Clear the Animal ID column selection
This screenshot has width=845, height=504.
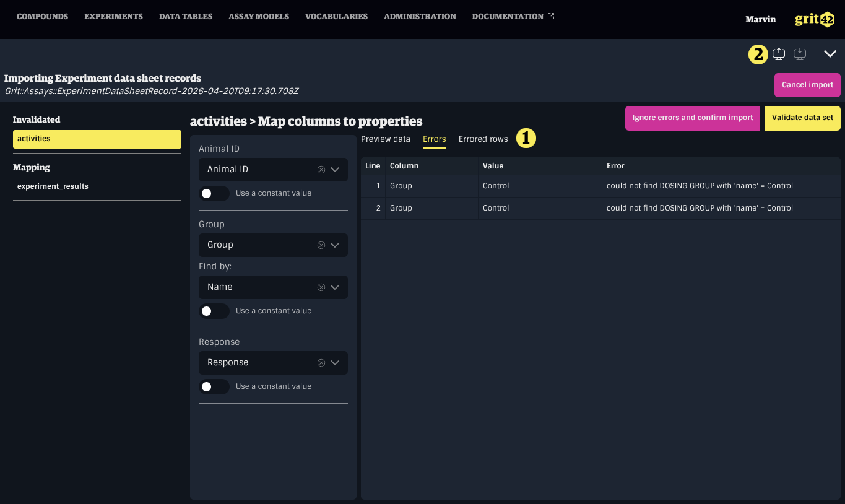point(321,170)
